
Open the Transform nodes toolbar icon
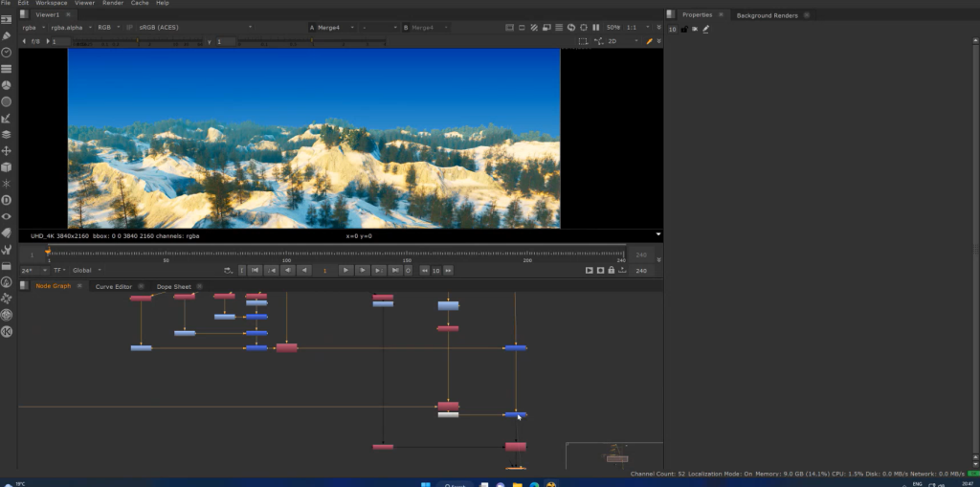[7, 150]
